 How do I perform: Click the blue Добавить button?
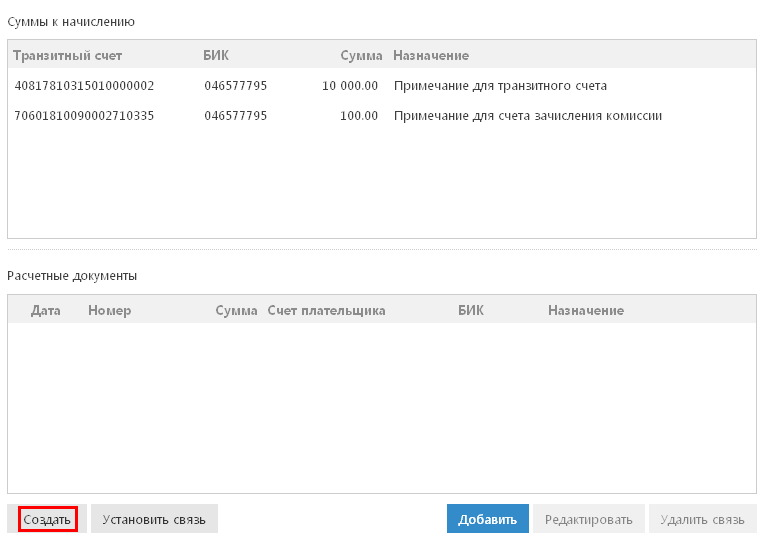[487, 519]
